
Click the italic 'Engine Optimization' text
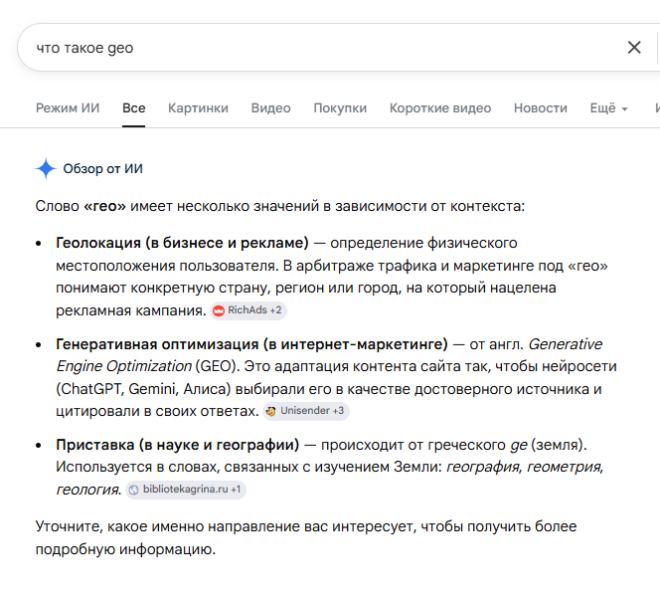point(124,366)
